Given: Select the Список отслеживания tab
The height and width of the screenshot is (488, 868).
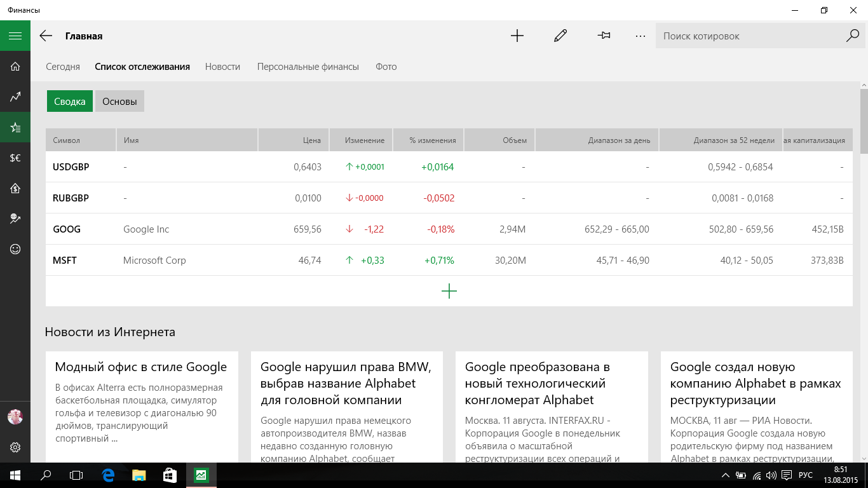Looking at the screenshot, I should [x=142, y=67].
